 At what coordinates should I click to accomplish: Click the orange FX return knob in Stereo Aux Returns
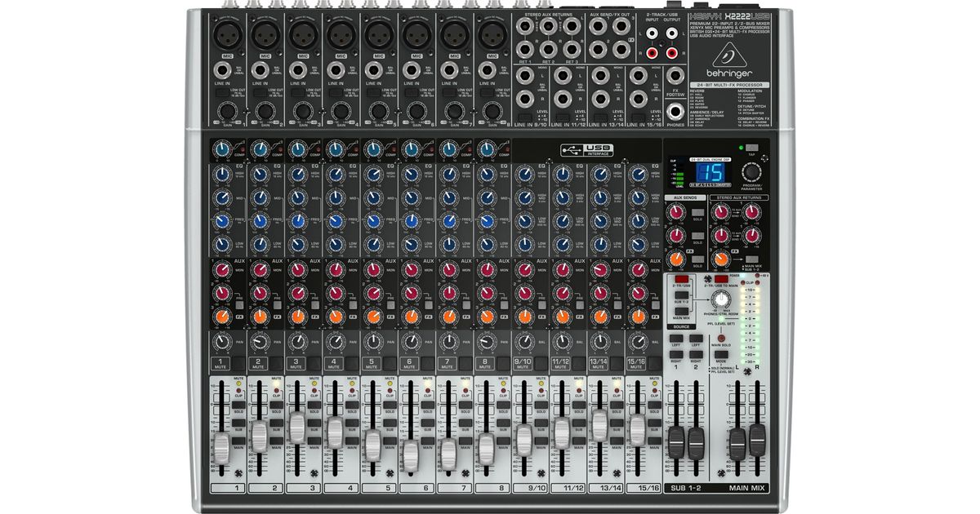[719, 259]
